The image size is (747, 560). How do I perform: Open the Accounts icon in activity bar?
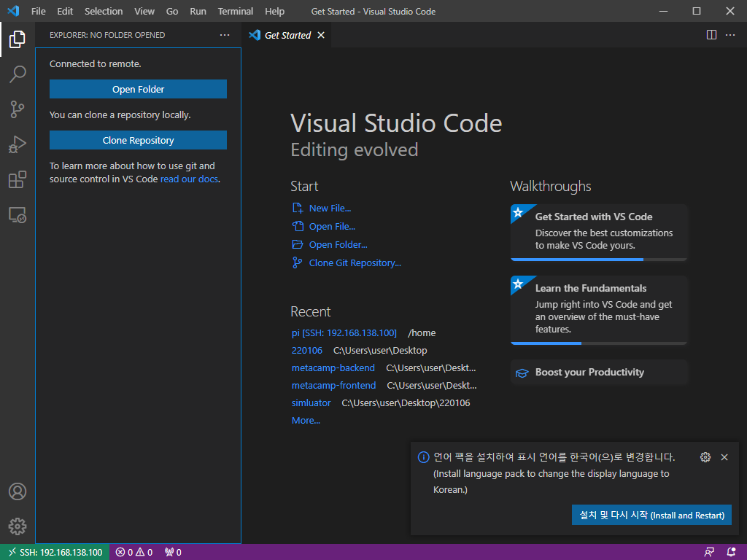[18, 491]
